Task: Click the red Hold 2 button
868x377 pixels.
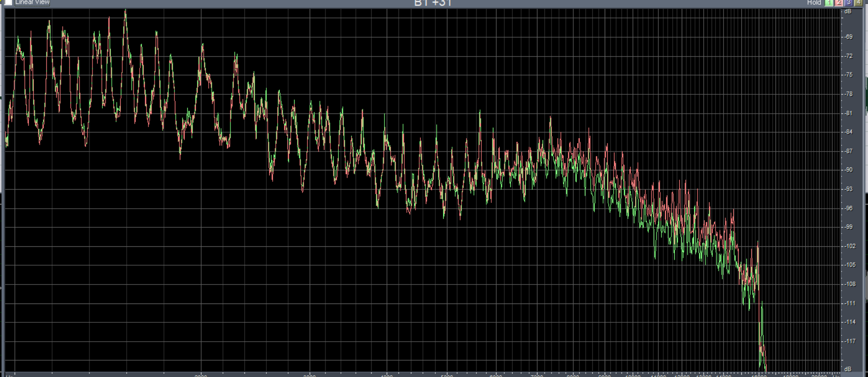Action: click(839, 2)
